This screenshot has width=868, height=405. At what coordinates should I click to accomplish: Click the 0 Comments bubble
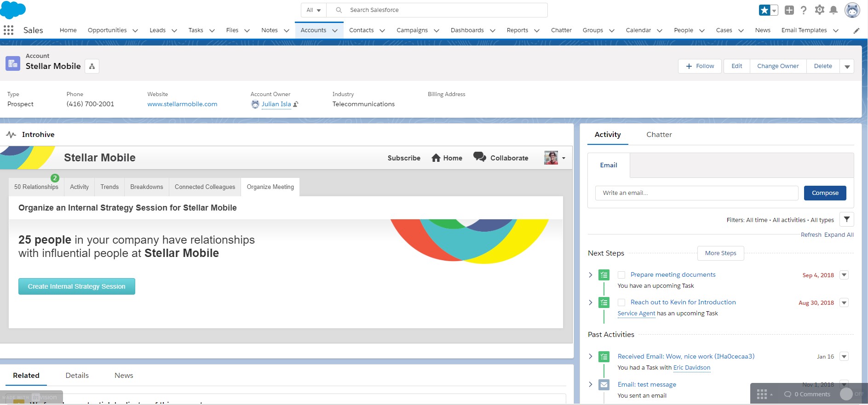tap(807, 394)
